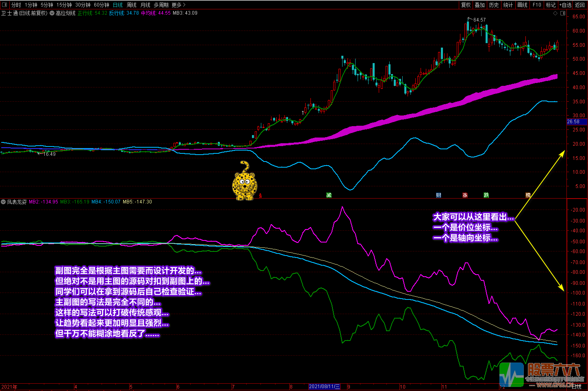Click the 复权 button
Image resolution: width=588 pixels, height=391 pixels.
pos(466,5)
